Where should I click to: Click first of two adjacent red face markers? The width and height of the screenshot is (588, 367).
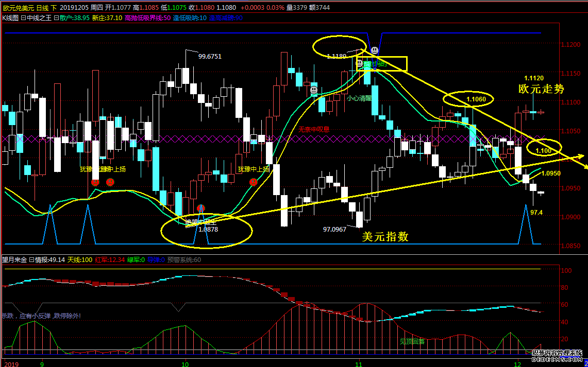pos(95,182)
